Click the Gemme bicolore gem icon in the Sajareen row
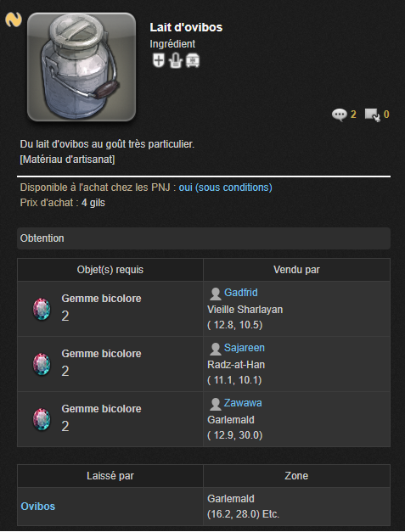Image resolution: width=405 pixels, height=532 pixels. pyautogui.click(x=42, y=364)
